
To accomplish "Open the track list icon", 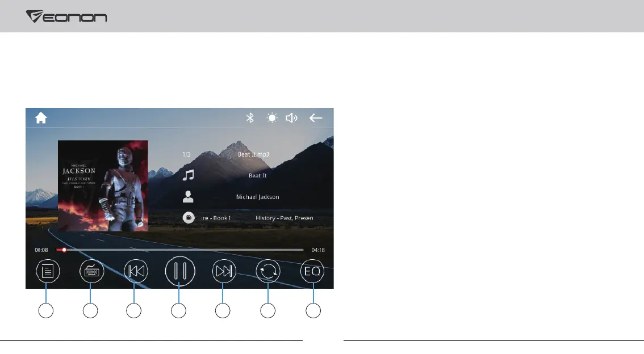I will point(48,271).
